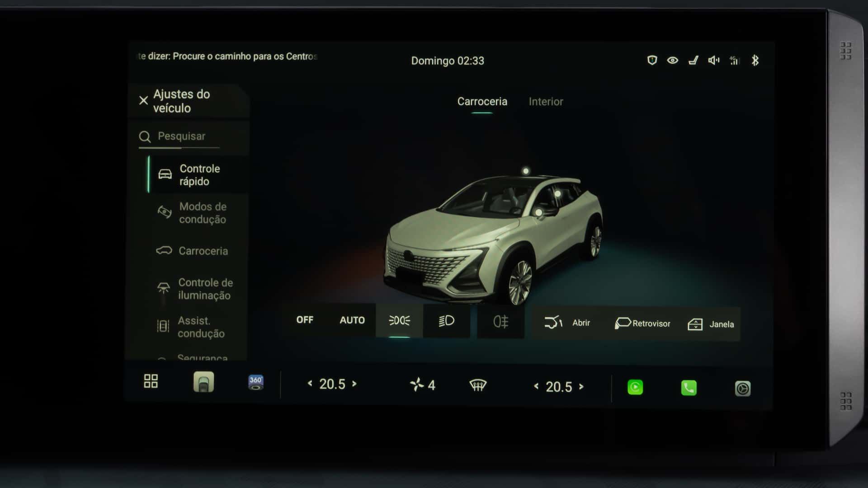This screenshot has height=488, width=868.
Task: Open the green phone app icon
Action: coord(689,388)
